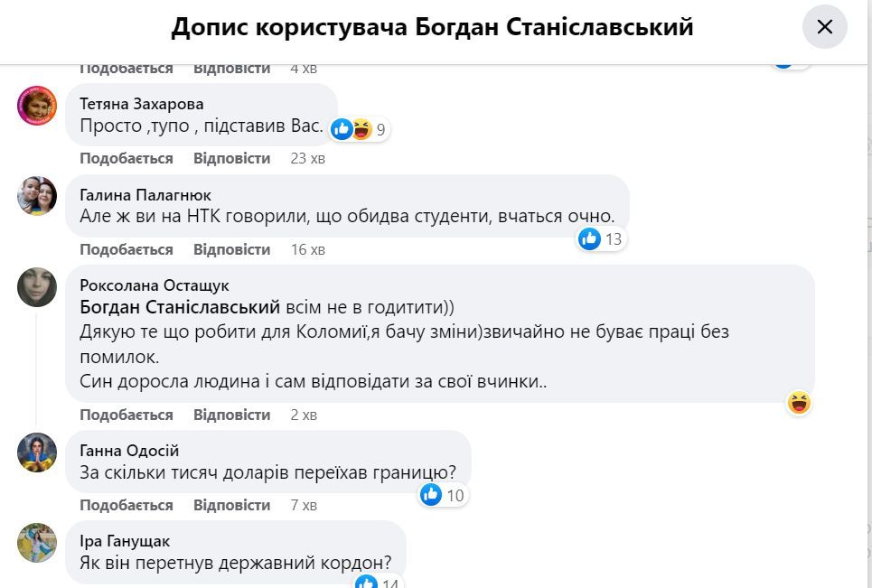Close the Богдан Станіславський post dialog
This screenshot has width=872, height=588.
(824, 27)
